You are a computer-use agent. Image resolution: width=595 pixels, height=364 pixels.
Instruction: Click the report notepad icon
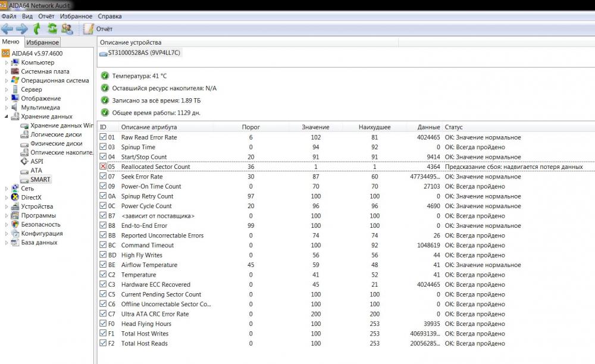(89, 29)
